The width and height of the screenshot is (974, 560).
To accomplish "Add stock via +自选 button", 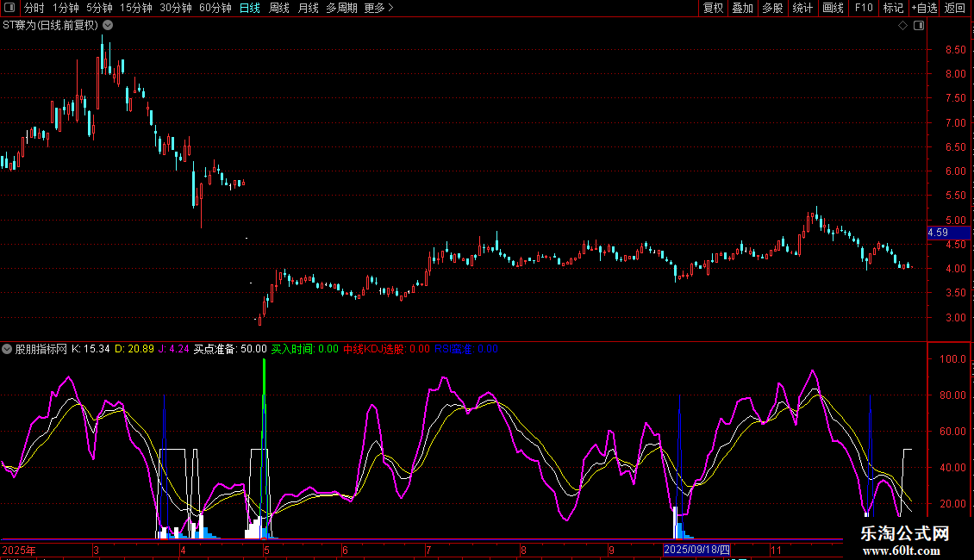I will pyautogui.click(x=923, y=9).
